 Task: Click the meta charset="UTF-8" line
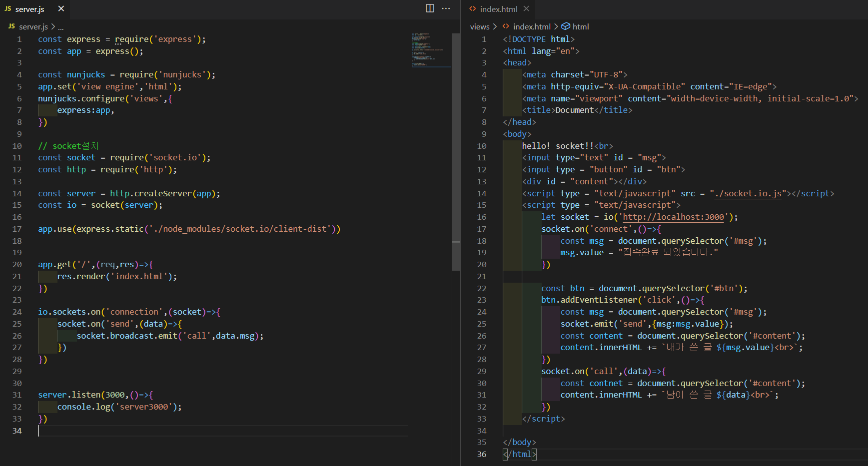coord(575,74)
